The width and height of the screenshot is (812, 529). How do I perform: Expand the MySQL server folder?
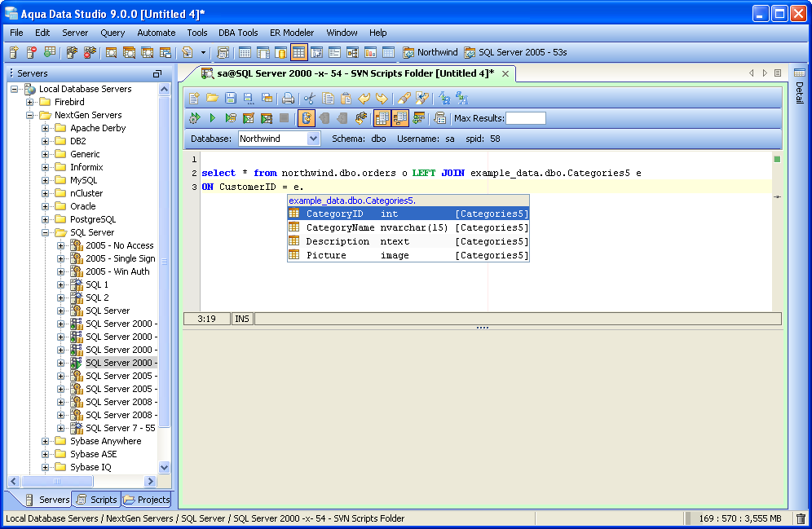[45, 180]
